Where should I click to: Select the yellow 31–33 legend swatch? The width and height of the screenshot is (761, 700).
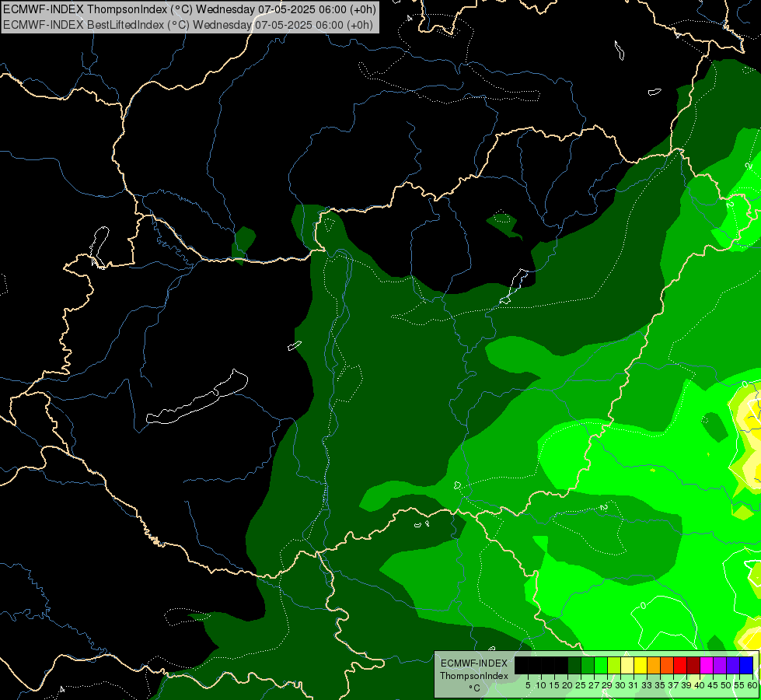tap(641, 665)
